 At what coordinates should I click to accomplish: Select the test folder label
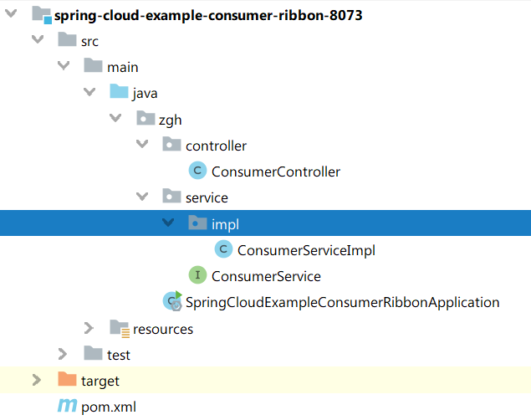pos(119,356)
